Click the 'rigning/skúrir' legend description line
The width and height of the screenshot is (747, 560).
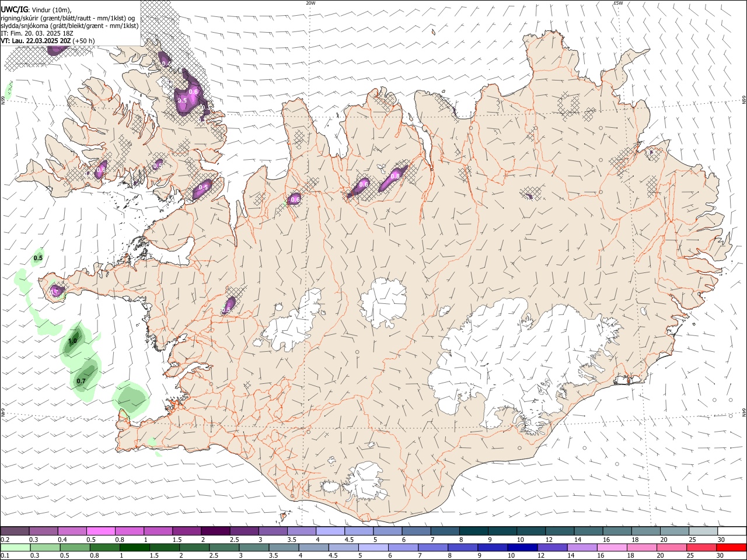[x=67, y=18]
